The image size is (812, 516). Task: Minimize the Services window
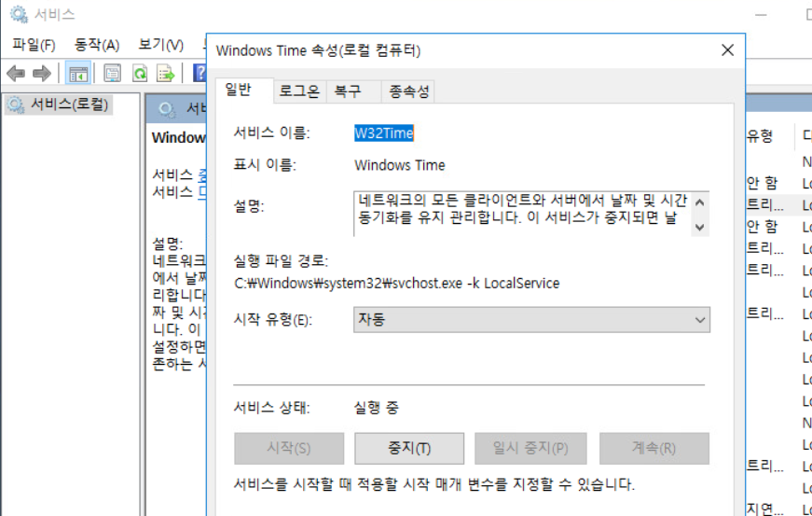(x=761, y=15)
